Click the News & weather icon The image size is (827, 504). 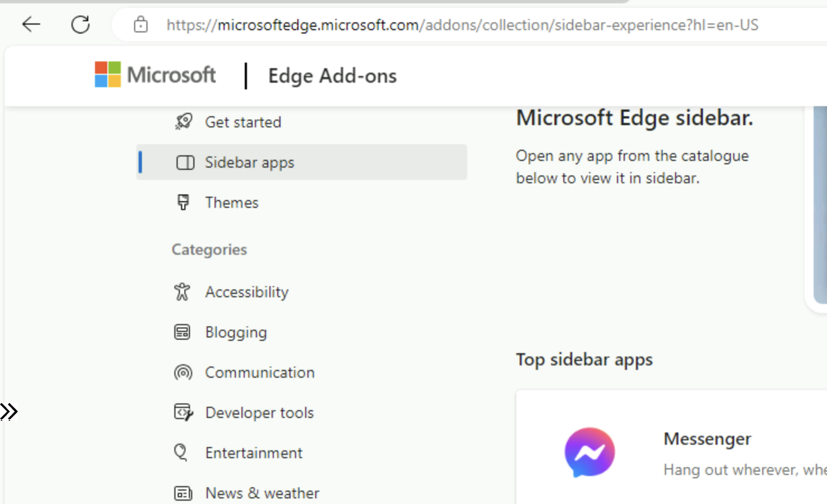[x=183, y=492]
